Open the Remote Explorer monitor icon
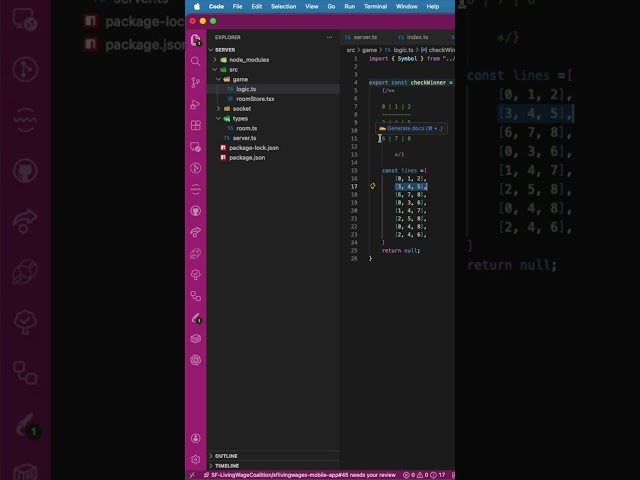This screenshot has width=640, height=480. click(196, 147)
